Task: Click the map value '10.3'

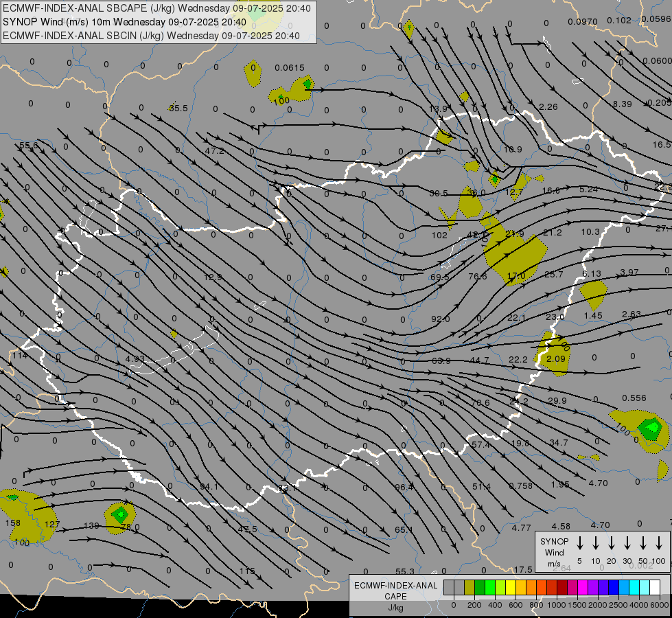Action: click(x=590, y=231)
